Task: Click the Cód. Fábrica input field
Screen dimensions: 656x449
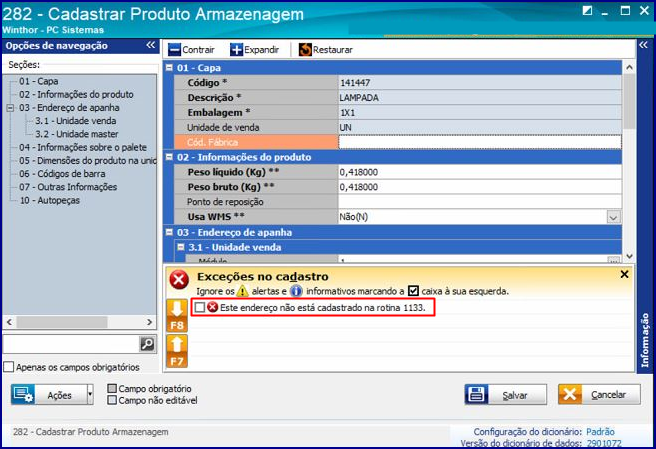Action: pos(480,142)
